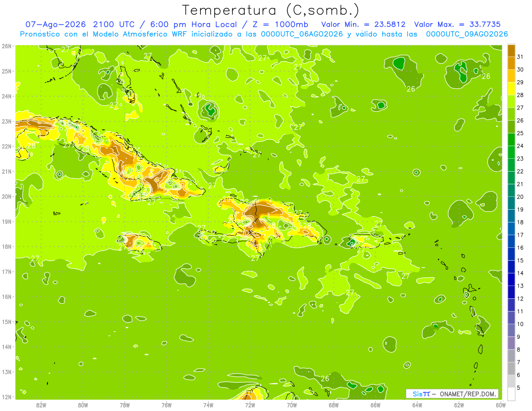
Task: Click the "Valor Min. = 23.5812" readout
Action: tap(364, 24)
